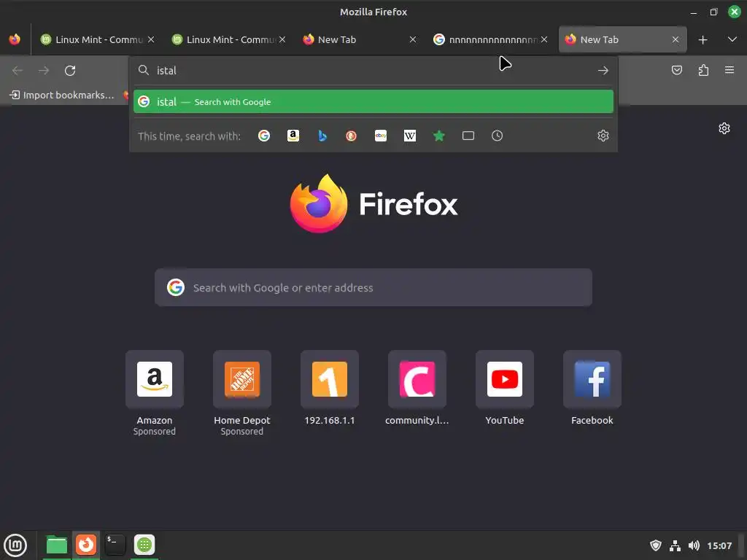Expand the list all tabs chevron

[732, 39]
